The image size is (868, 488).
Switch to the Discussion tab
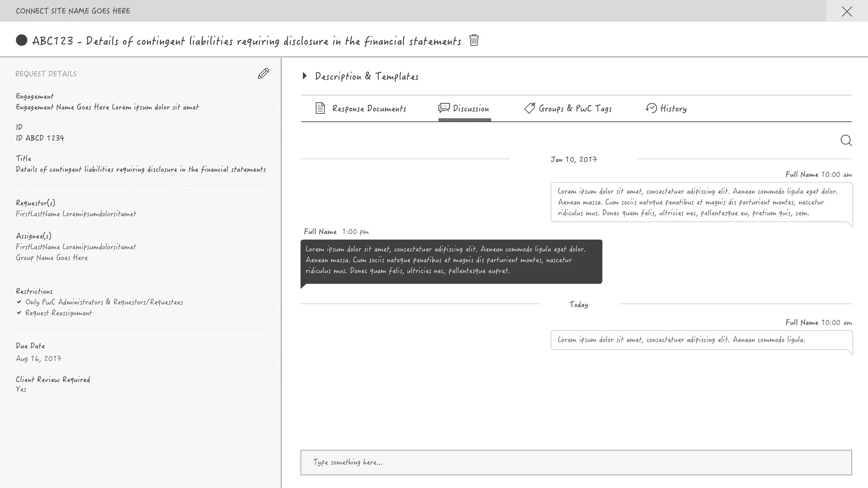click(464, 109)
